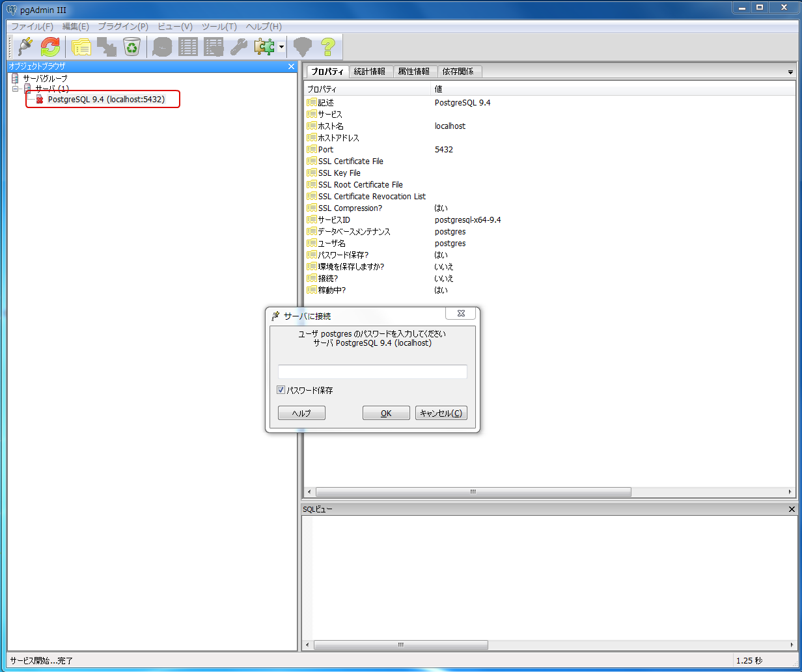Click the wrench maintenance icon
This screenshot has height=672, width=802.
[239, 47]
